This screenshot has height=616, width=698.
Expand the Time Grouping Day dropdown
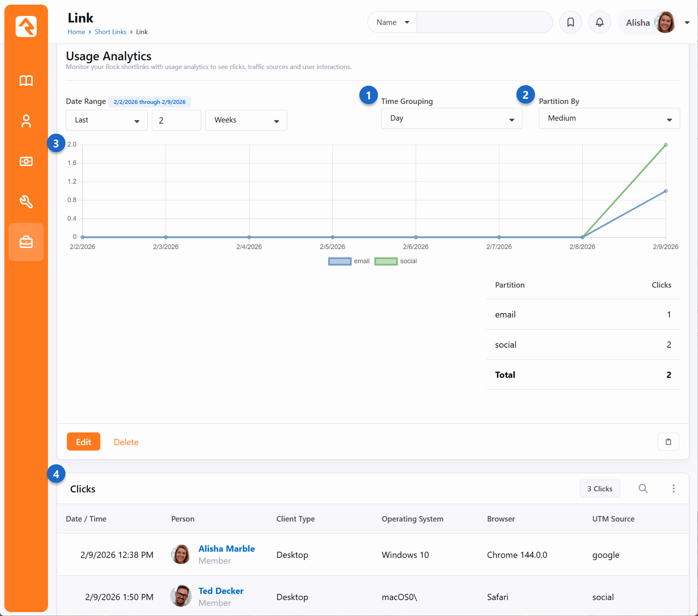click(451, 118)
